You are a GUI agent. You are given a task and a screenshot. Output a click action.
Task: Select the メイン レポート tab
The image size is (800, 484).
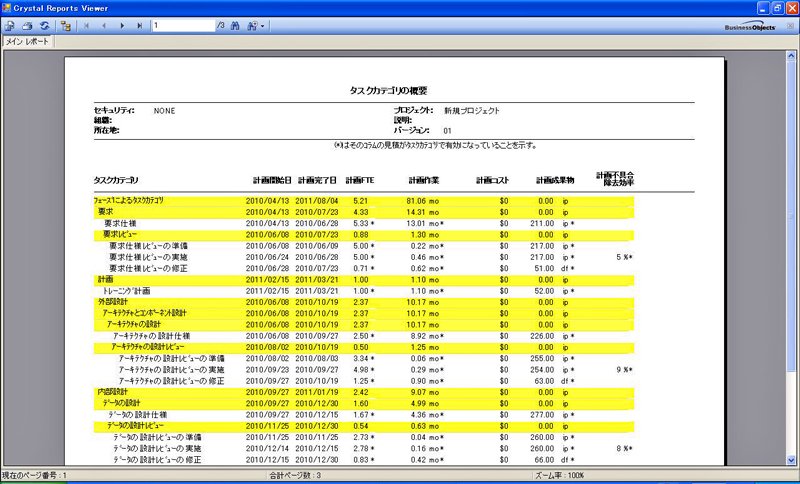(x=28, y=41)
